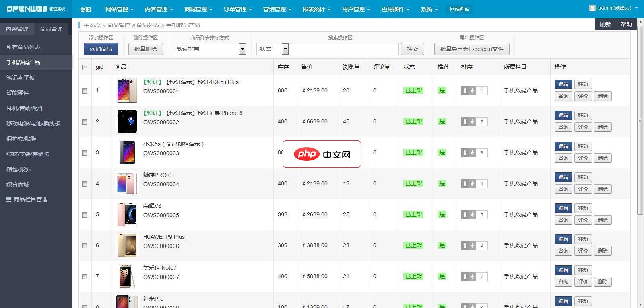Move 魅族PRO 6 up in sort order
Screen dimensions: 644x308
[x=465, y=184]
